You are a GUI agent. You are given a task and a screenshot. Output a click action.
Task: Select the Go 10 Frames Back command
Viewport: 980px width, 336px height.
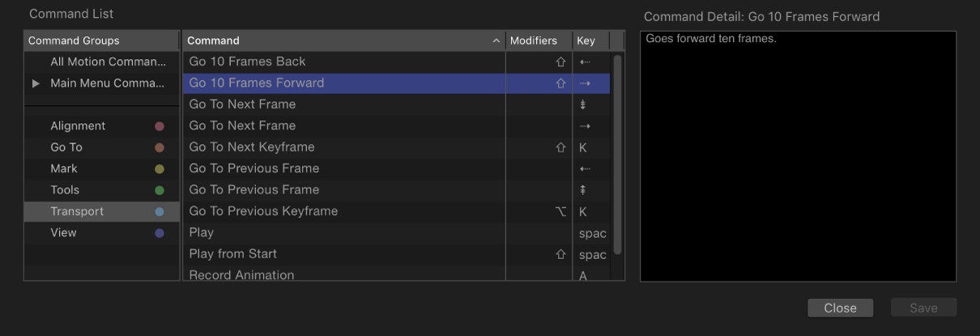tap(247, 62)
